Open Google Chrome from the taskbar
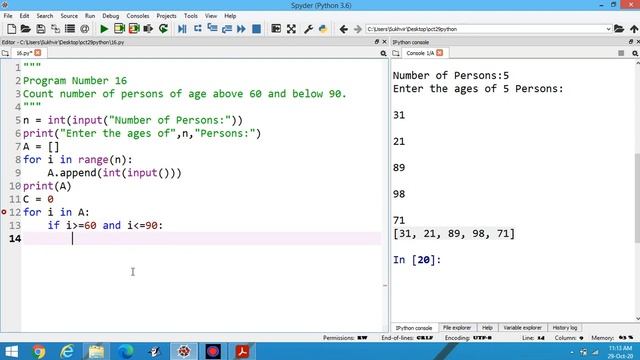This screenshot has width=640, height=360. [39, 351]
